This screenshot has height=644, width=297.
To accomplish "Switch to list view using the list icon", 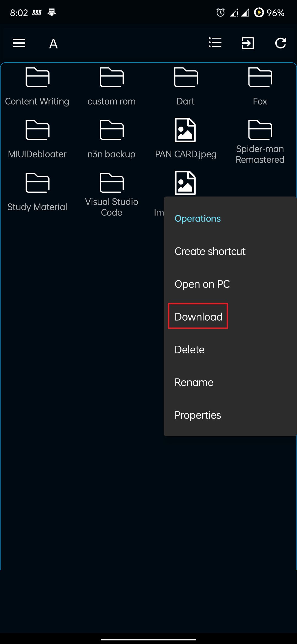I will click(215, 43).
